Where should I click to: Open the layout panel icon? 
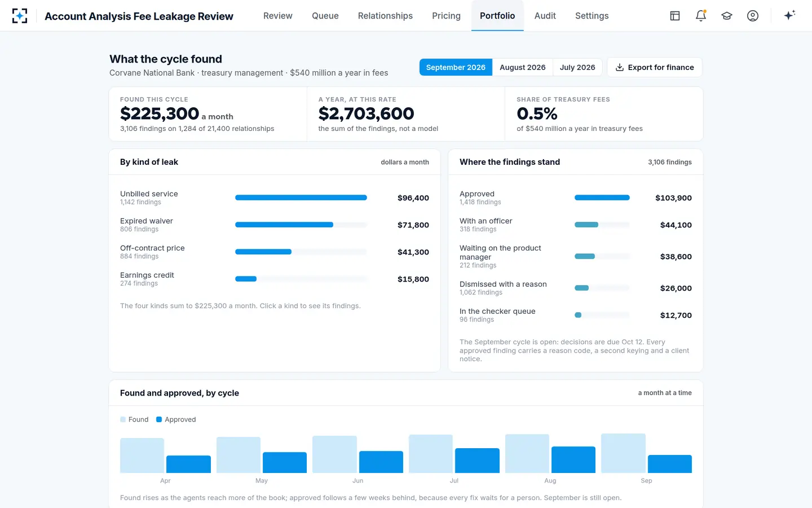click(675, 16)
